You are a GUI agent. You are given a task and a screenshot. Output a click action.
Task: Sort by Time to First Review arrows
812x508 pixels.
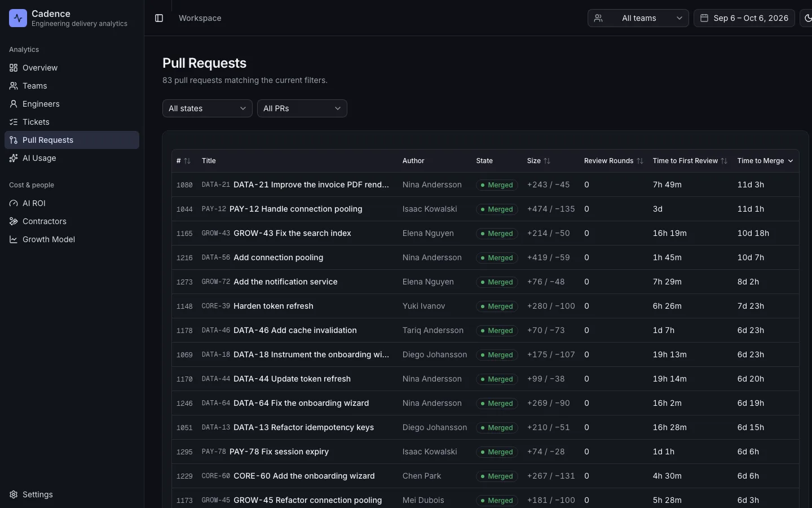(724, 161)
